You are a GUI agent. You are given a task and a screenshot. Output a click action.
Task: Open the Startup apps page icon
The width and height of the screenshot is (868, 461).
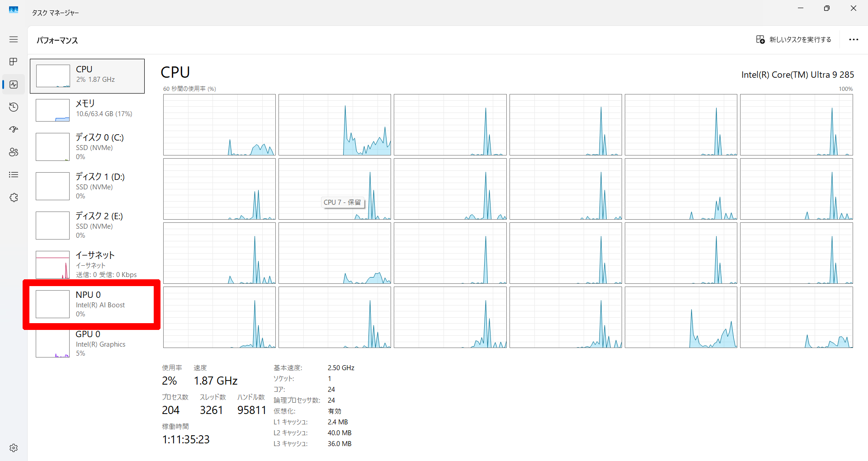pos(14,130)
